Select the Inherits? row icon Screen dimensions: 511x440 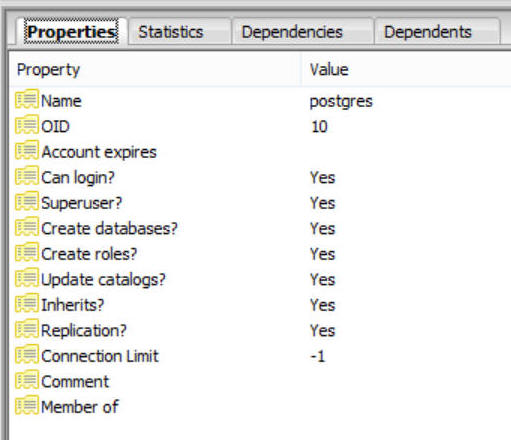[x=27, y=303]
